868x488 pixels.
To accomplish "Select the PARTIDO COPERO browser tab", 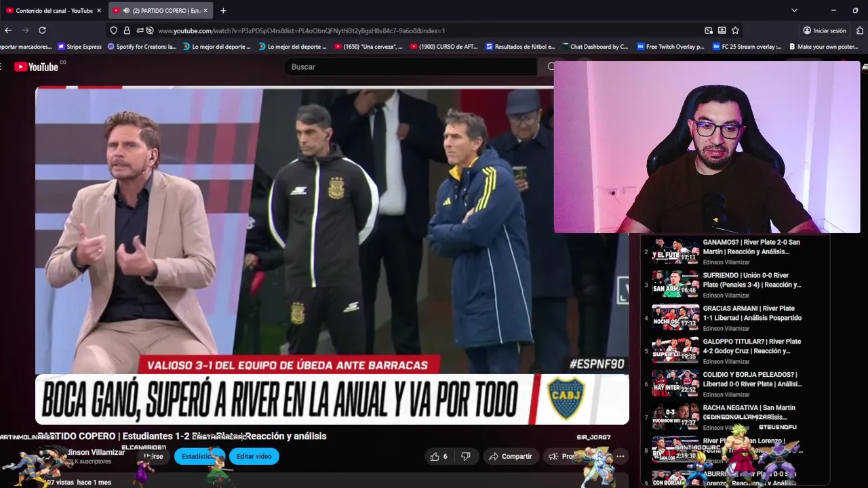I will pos(160,11).
